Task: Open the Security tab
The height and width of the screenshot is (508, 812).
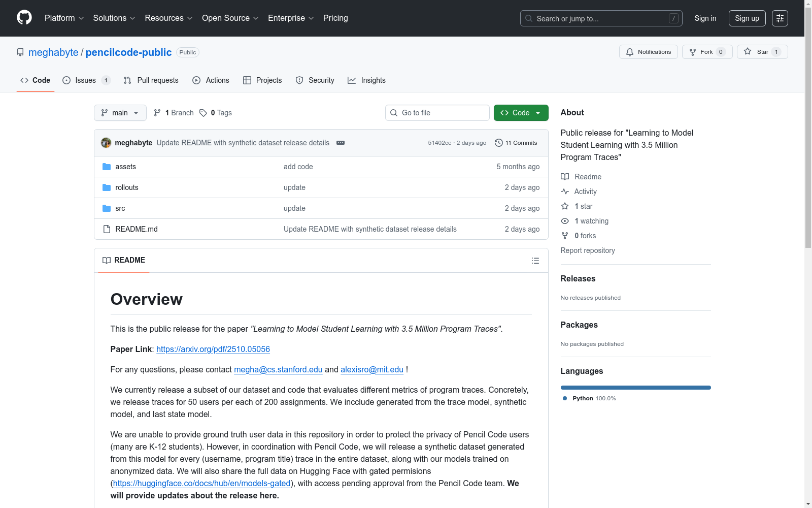Action: [x=315, y=80]
